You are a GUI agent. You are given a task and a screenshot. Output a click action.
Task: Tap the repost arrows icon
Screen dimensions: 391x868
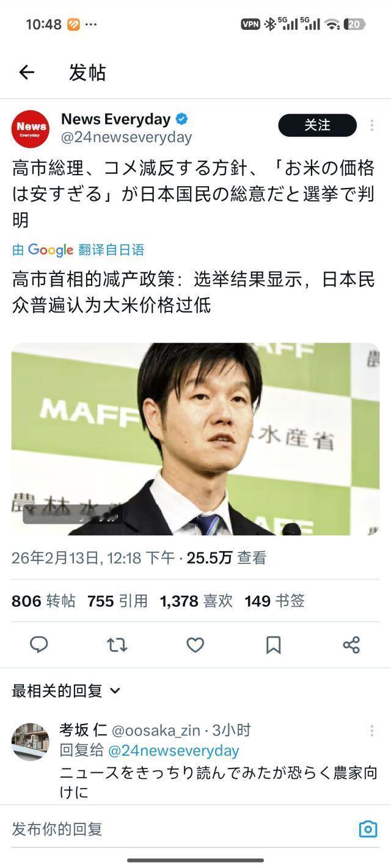click(117, 645)
